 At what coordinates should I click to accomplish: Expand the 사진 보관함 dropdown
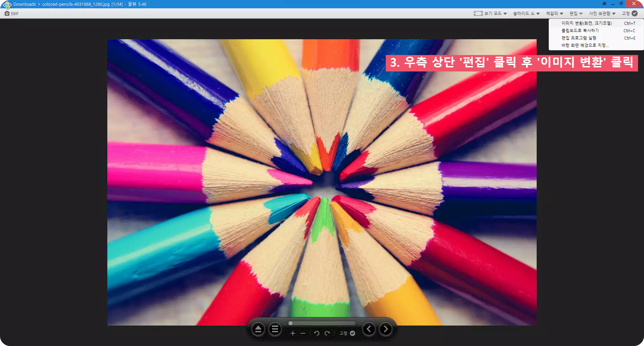tap(602, 13)
